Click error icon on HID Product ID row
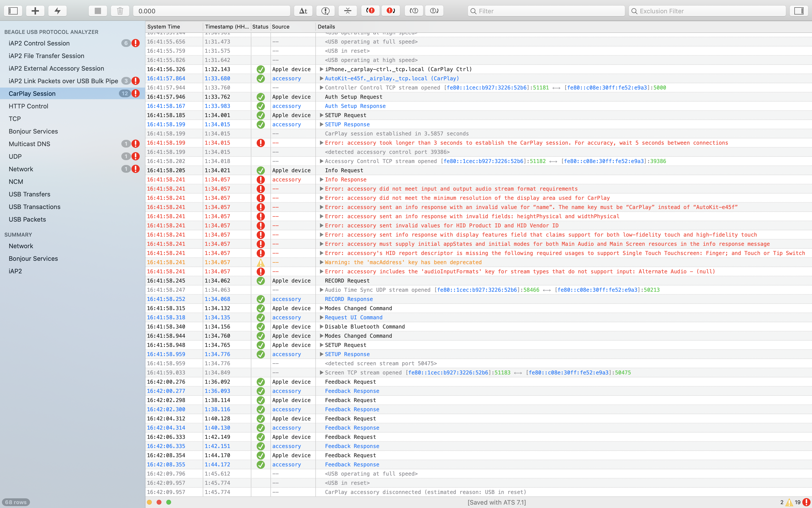Viewport: 812px width, 508px height. click(x=261, y=226)
